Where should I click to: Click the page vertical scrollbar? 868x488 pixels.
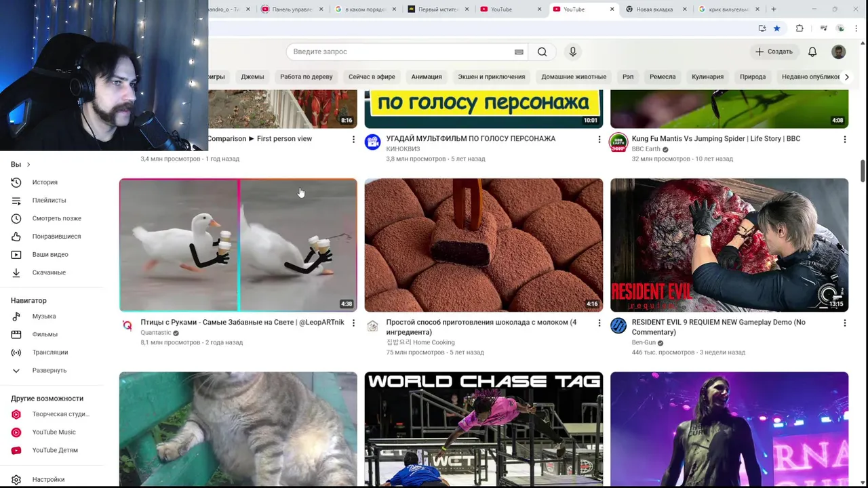863,171
